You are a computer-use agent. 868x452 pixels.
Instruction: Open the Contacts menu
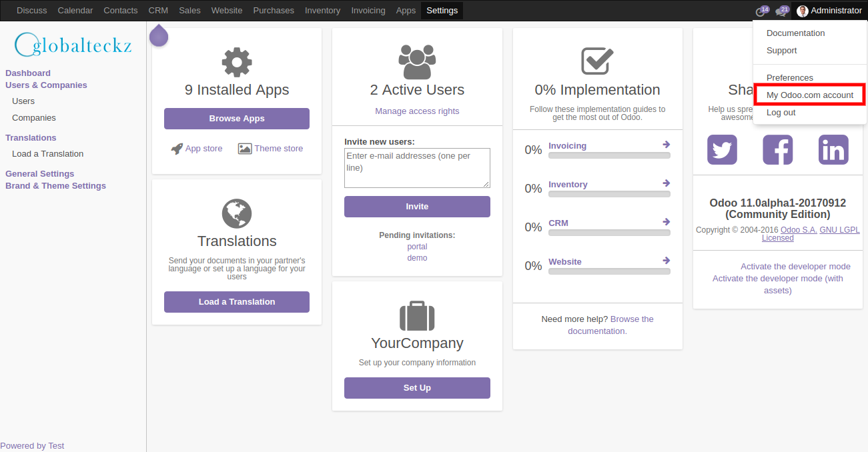(x=121, y=11)
